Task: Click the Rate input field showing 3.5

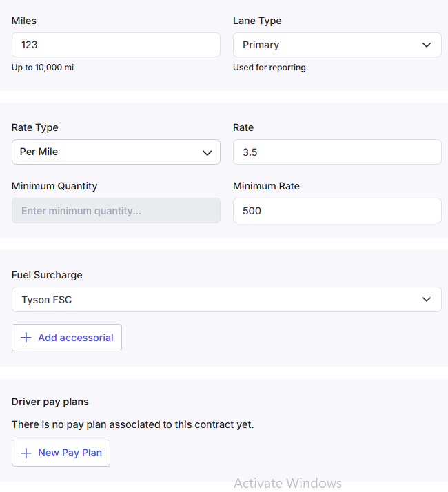Action: click(337, 152)
